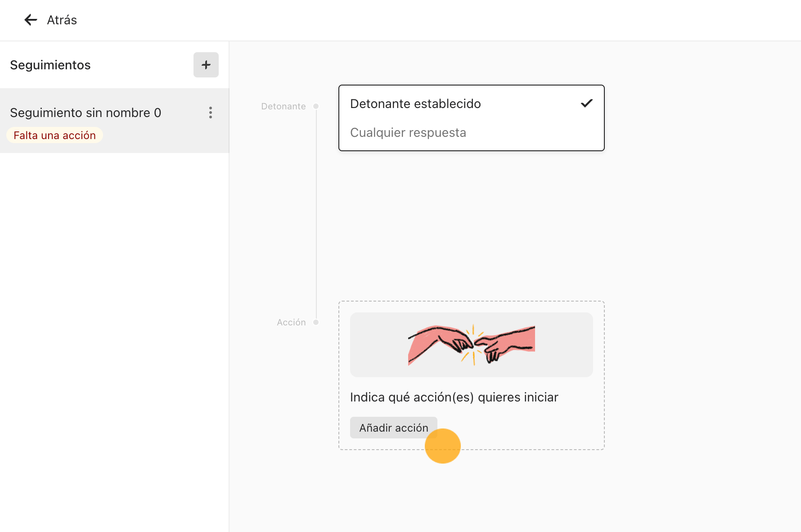
Task: Add a new follow-up with plus icon
Action: (206, 65)
